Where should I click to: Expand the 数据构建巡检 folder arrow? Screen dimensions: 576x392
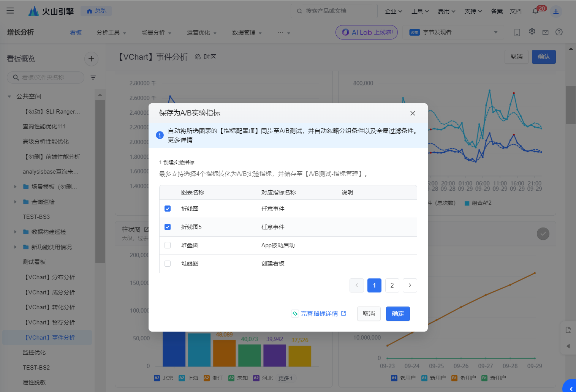click(15, 232)
